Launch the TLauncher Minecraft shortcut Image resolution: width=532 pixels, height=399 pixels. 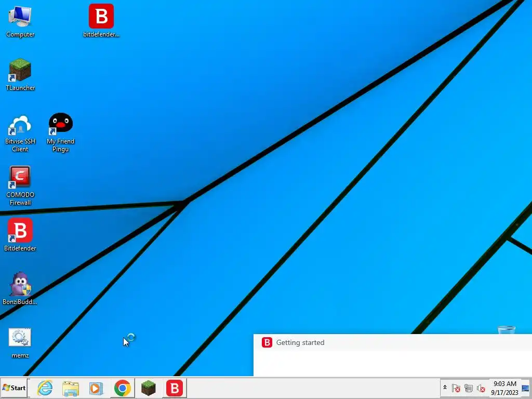[x=20, y=75]
